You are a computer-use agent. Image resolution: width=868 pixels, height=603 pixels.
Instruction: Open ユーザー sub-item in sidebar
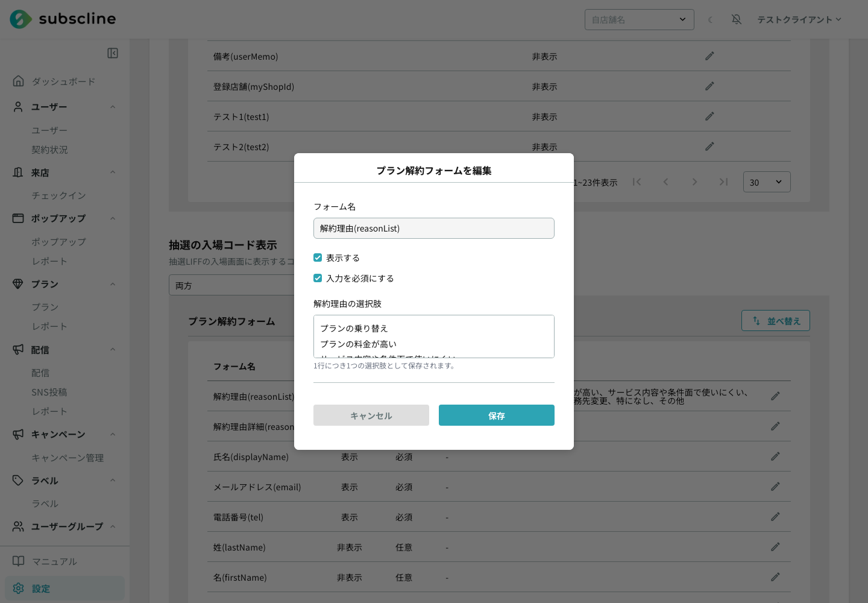(x=49, y=130)
